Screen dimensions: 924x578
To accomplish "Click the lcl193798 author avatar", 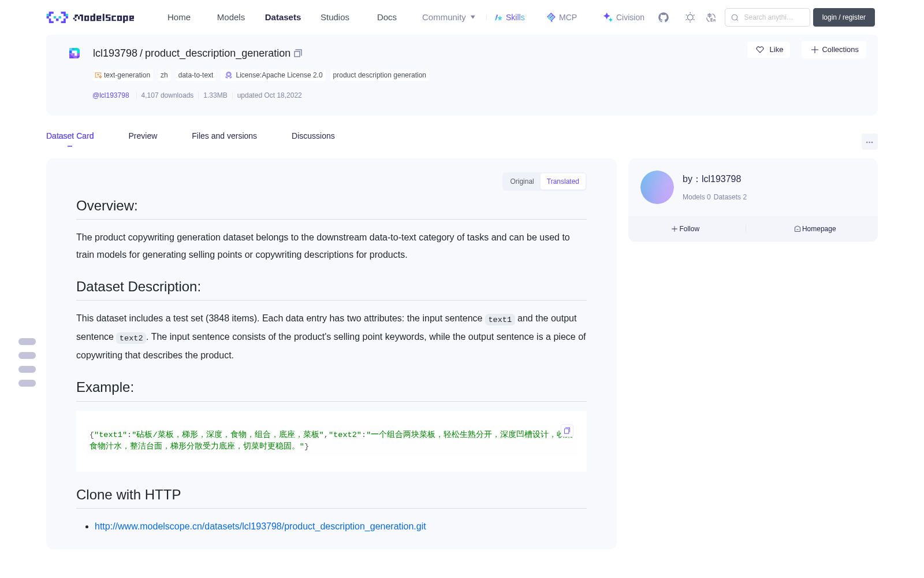I will coord(657,187).
